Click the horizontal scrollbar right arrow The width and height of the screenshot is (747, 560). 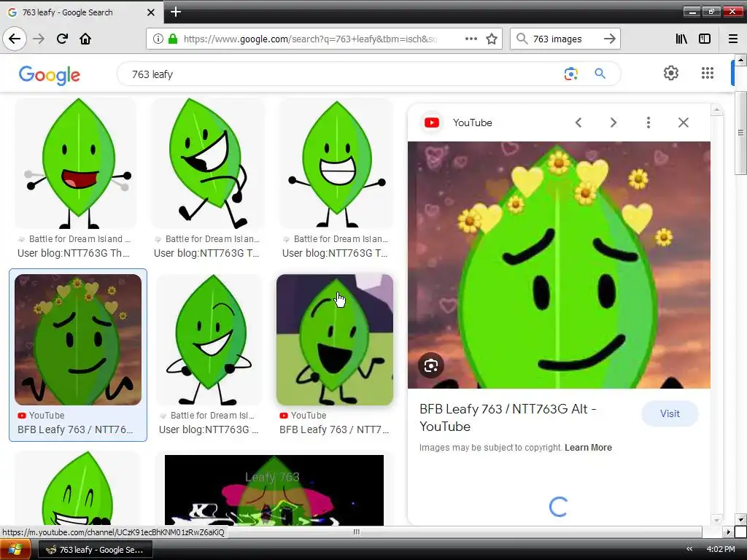tap(728, 532)
